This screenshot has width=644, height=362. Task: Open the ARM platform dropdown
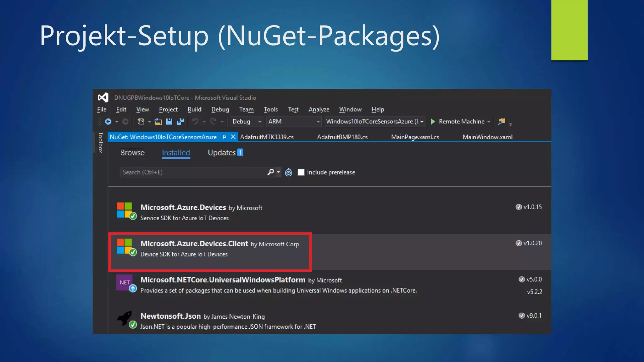coord(294,121)
